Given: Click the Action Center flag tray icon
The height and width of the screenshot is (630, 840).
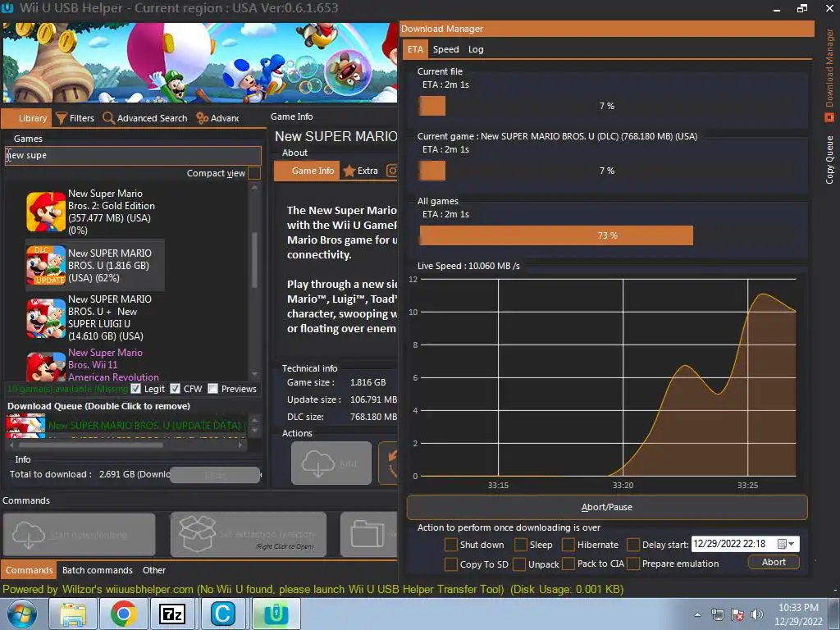Looking at the screenshot, I should (737, 614).
